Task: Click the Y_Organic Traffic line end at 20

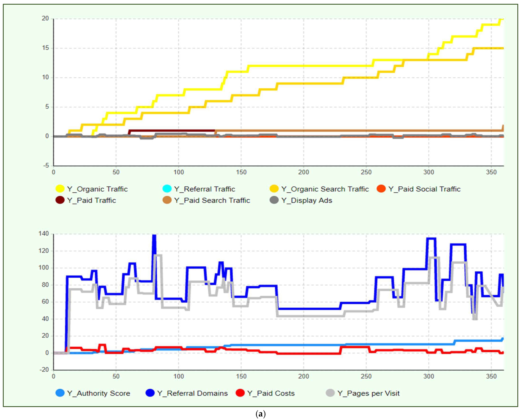Action: click(x=502, y=19)
